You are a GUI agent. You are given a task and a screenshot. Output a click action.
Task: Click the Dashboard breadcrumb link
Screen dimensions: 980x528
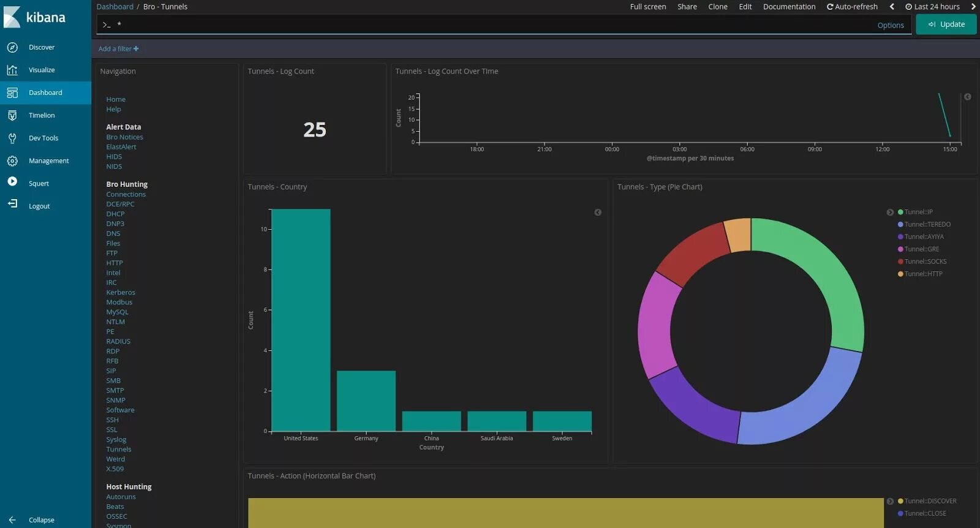click(115, 7)
